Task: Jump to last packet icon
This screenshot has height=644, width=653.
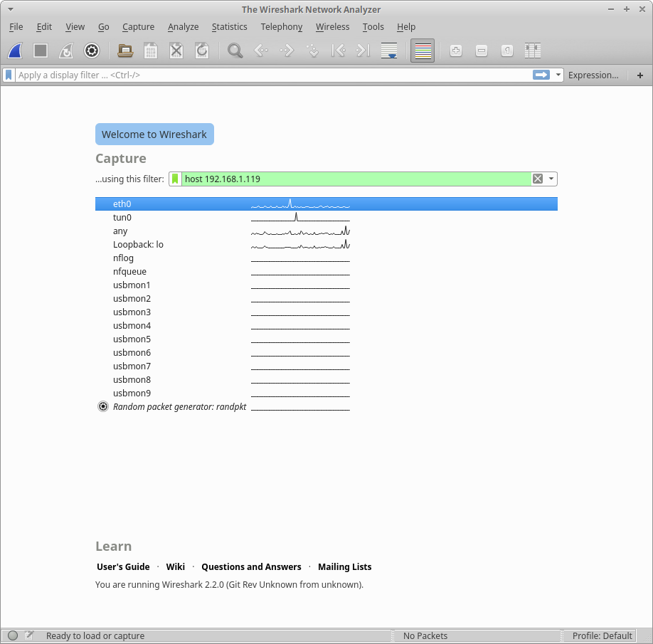Action: coord(363,51)
